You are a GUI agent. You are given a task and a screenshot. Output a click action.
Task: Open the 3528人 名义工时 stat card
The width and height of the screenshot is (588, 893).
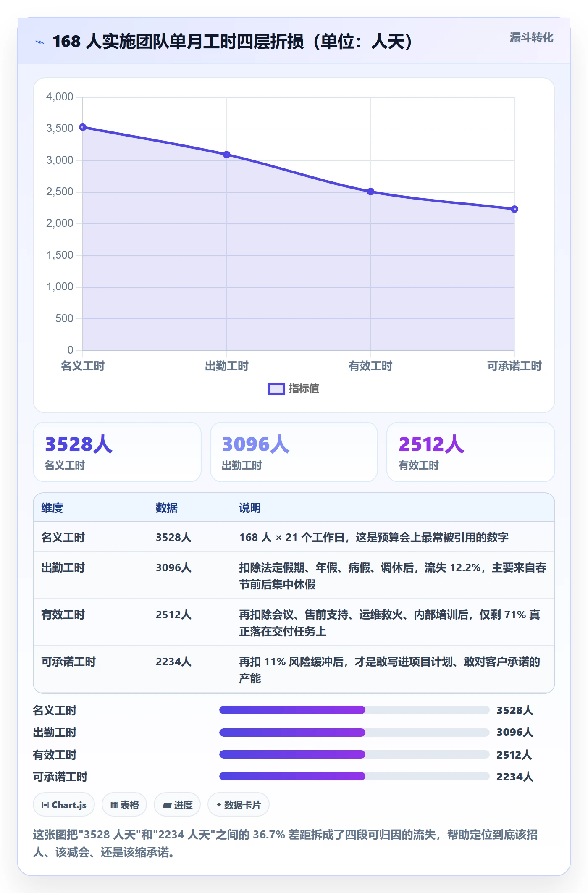click(x=117, y=452)
